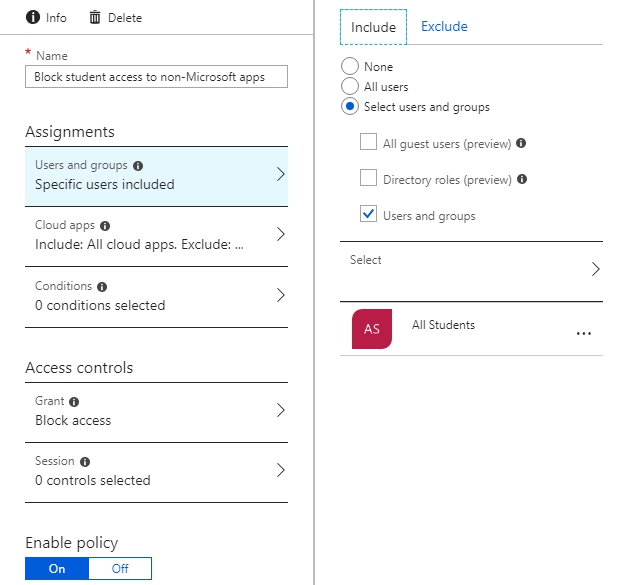Click info icon for All guest users
The width and height of the screenshot is (620, 585).
[521, 143]
